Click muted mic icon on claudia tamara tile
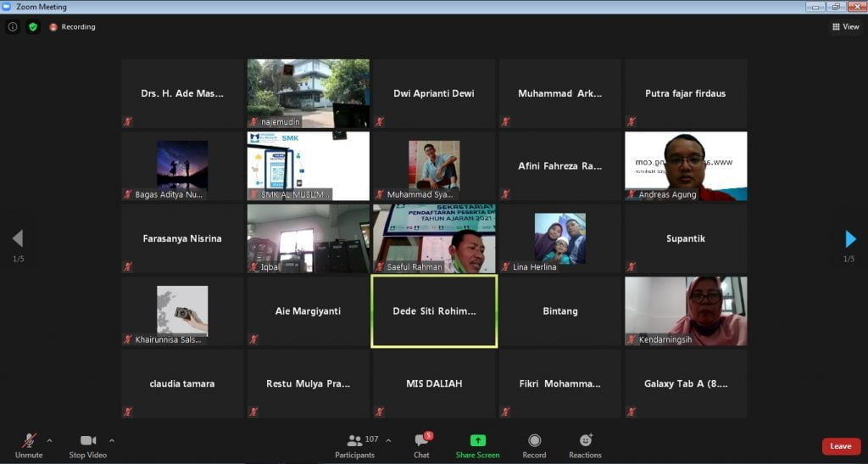This screenshot has width=868, height=464. (x=128, y=411)
